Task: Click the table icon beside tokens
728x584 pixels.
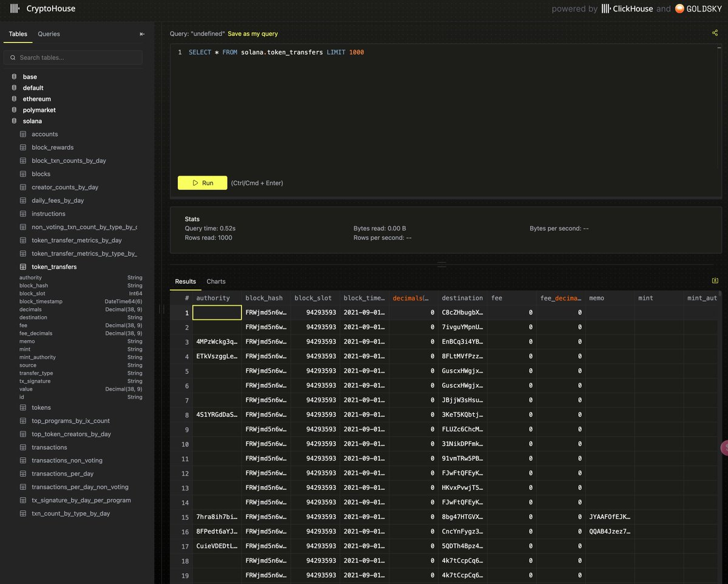Action: tap(23, 407)
